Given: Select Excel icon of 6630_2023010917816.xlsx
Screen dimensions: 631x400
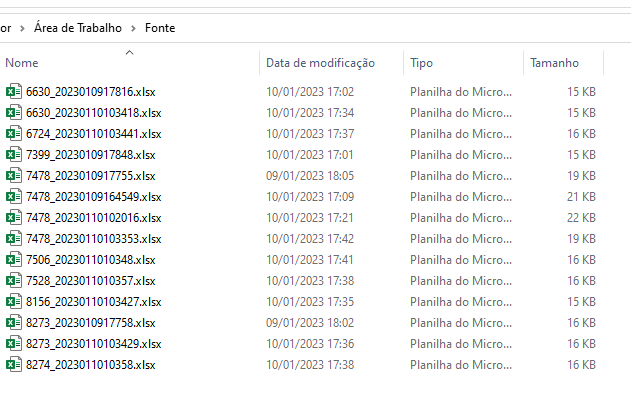Looking at the screenshot, I should coord(14,92).
